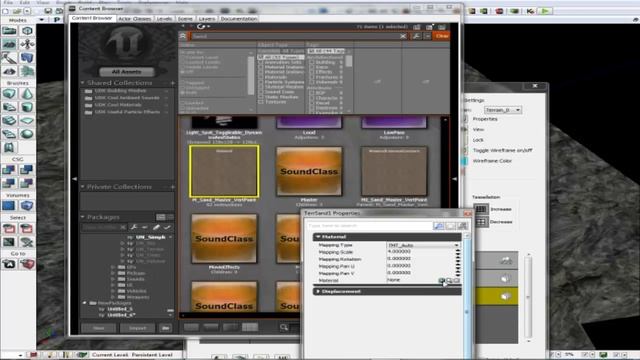The image size is (640, 360).
Task: Click the Cylinder brush builder icon
Action: click(27, 107)
